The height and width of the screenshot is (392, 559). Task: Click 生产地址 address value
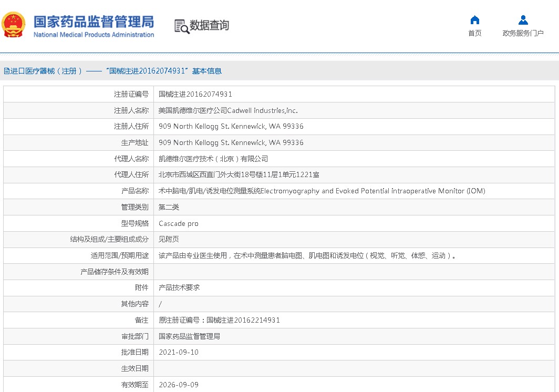[231, 143]
